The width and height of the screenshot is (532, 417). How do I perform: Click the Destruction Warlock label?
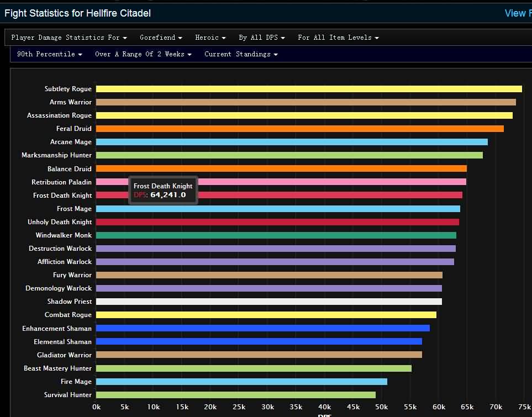point(60,249)
